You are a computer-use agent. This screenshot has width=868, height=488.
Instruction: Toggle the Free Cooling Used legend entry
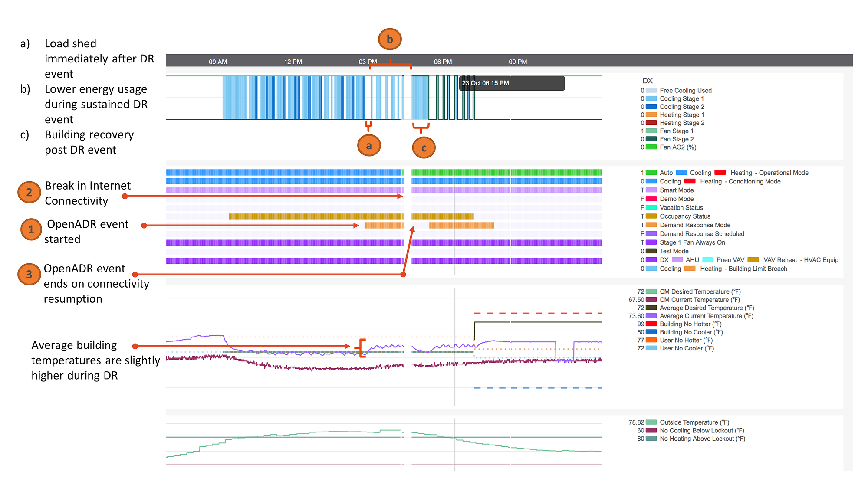point(685,91)
